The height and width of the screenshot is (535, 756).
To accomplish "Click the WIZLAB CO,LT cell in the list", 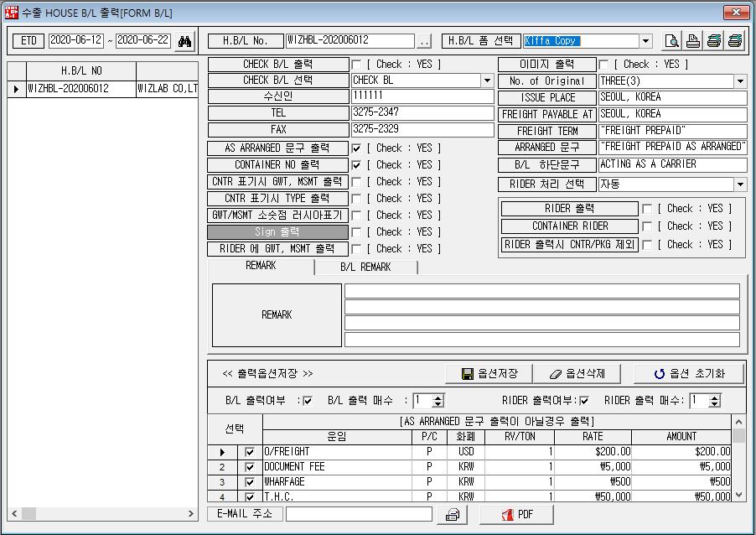I will click(x=168, y=89).
